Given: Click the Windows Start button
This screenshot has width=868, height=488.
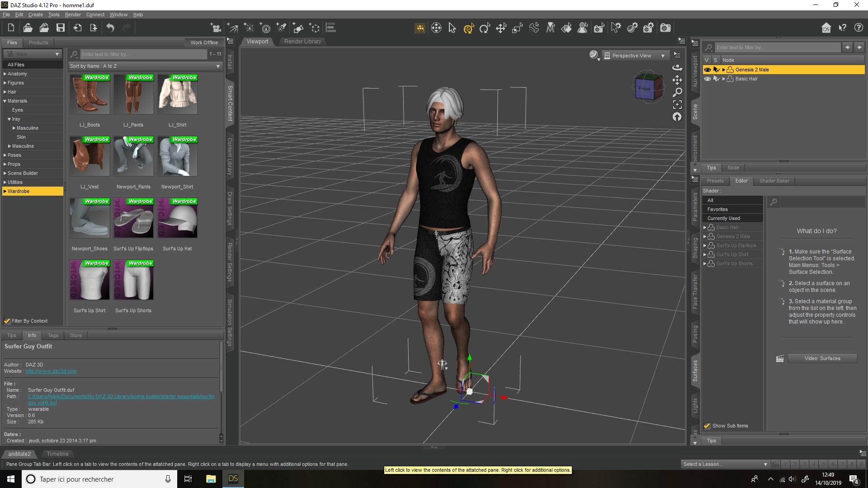Looking at the screenshot, I should click(x=11, y=479).
